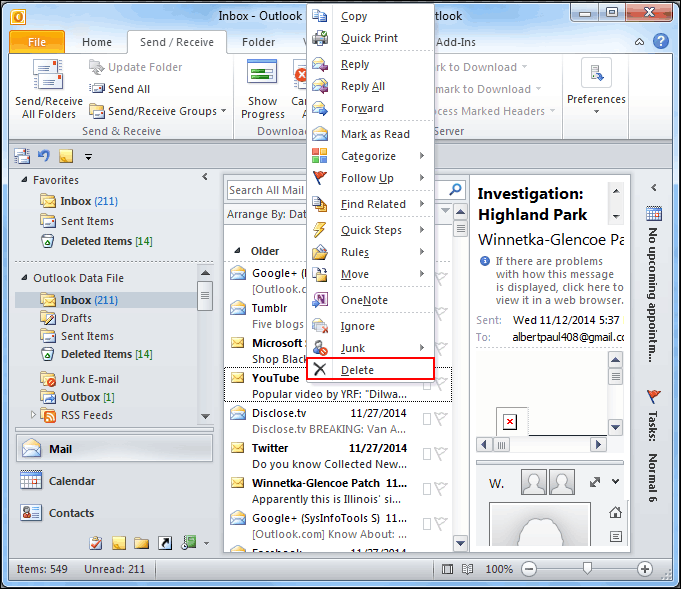Click Send/Receive All Folders icon
Screen dimensions: 681x589
point(48,74)
